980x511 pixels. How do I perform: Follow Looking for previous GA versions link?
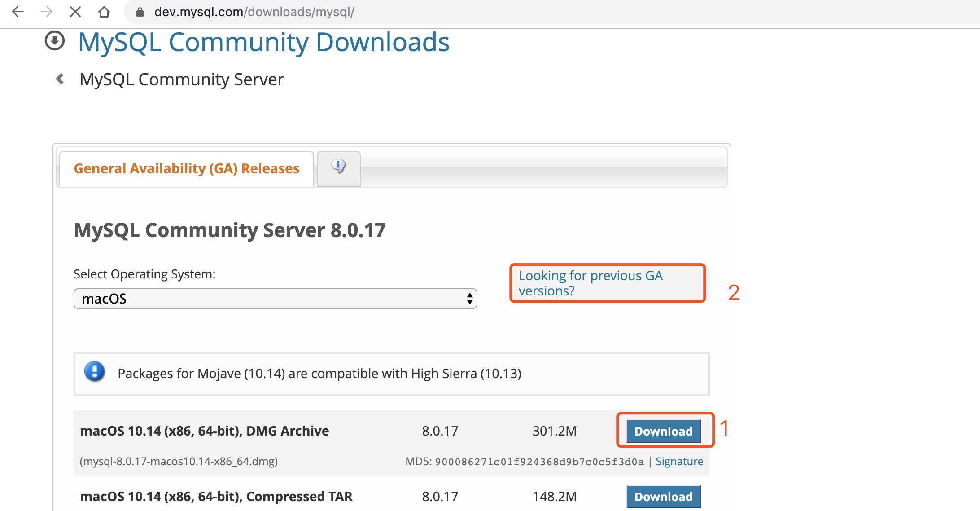pos(591,283)
